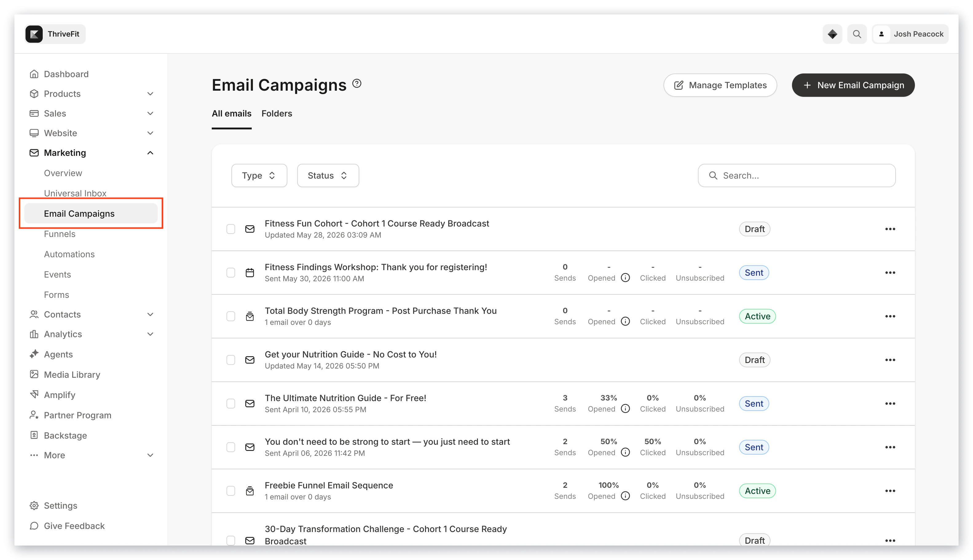Image resolution: width=973 pixels, height=560 pixels.
Task: Open Dashboard from the sidebar
Action: coord(66,74)
